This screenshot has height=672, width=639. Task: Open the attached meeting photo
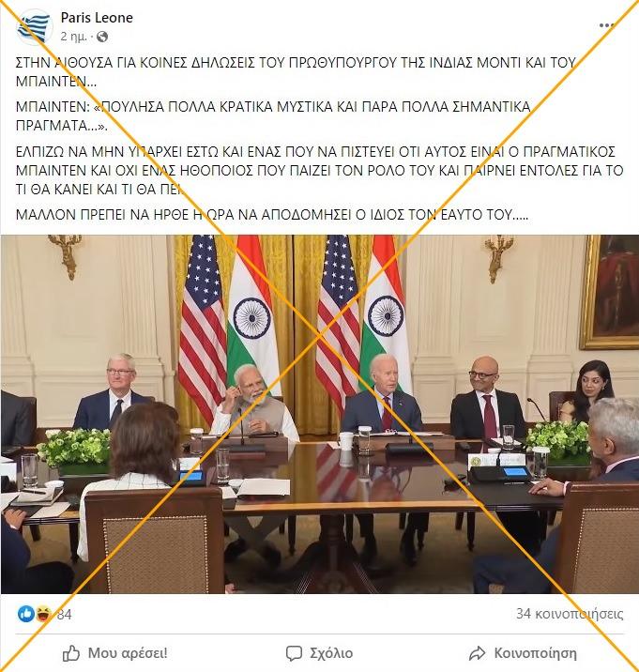(x=320, y=414)
